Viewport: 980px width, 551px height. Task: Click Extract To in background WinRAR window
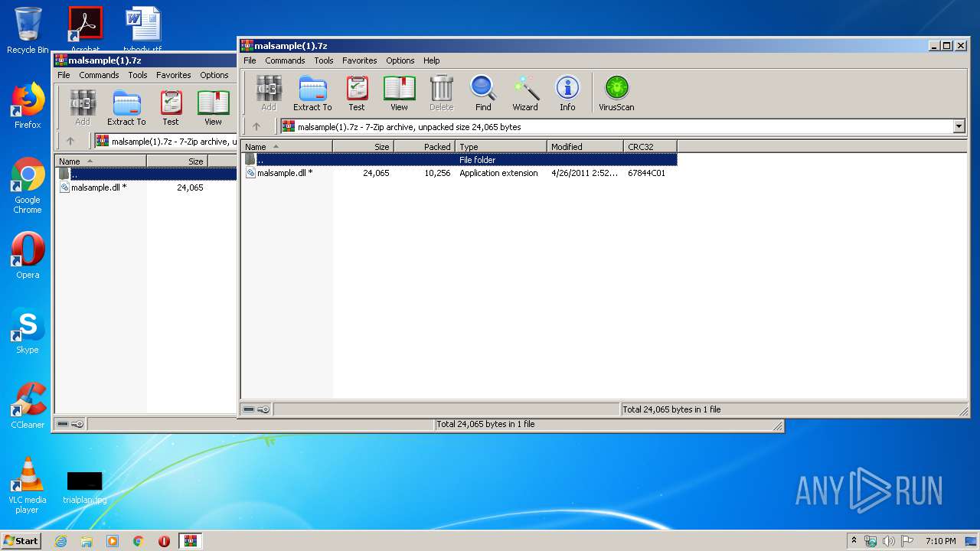[x=126, y=108]
